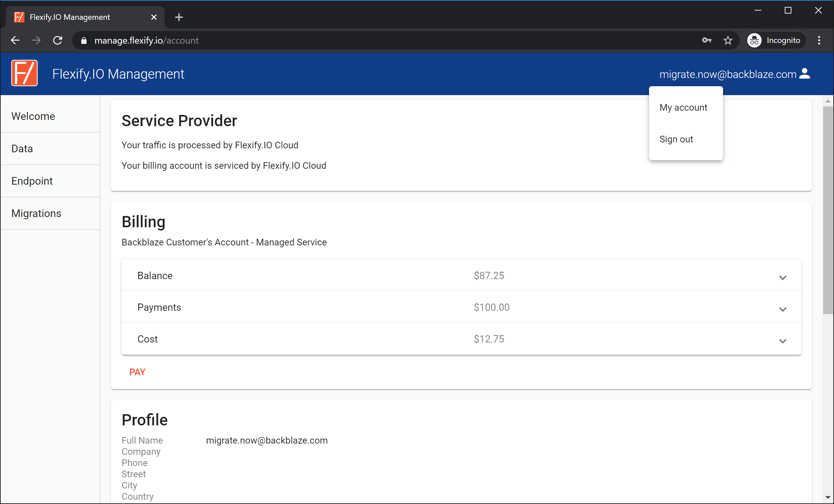Screen dimensions: 834x504
Task: Expand the Cost row chevron
Action: coord(782,341)
